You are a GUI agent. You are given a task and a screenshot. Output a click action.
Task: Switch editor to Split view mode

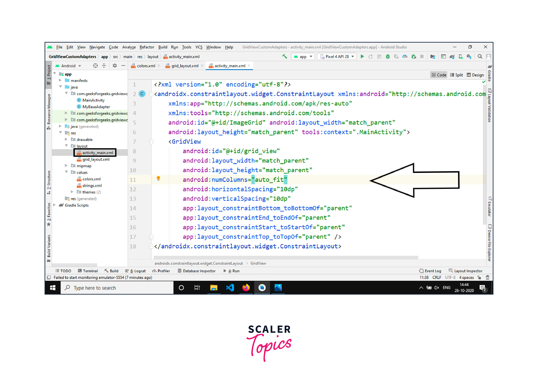pyautogui.click(x=456, y=75)
